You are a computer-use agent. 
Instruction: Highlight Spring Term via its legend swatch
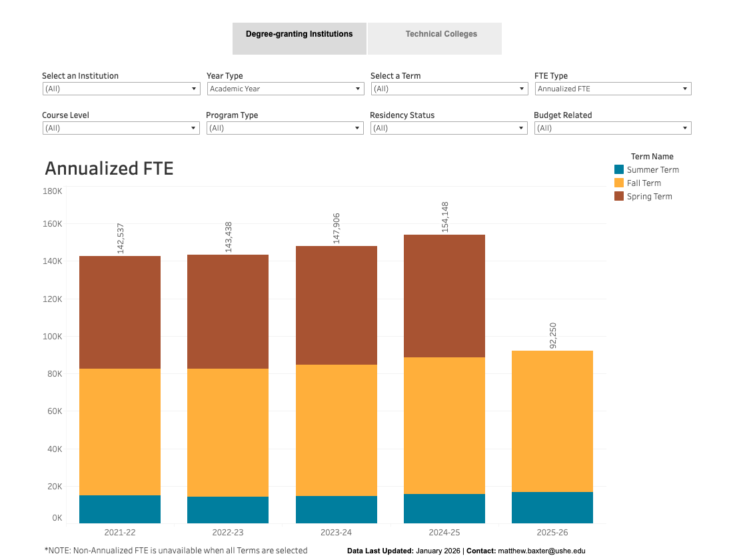coord(619,197)
